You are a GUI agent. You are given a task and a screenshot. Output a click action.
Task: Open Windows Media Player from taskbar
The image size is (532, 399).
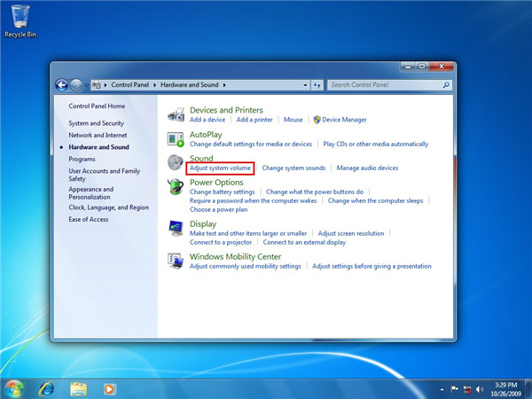pyautogui.click(x=110, y=388)
